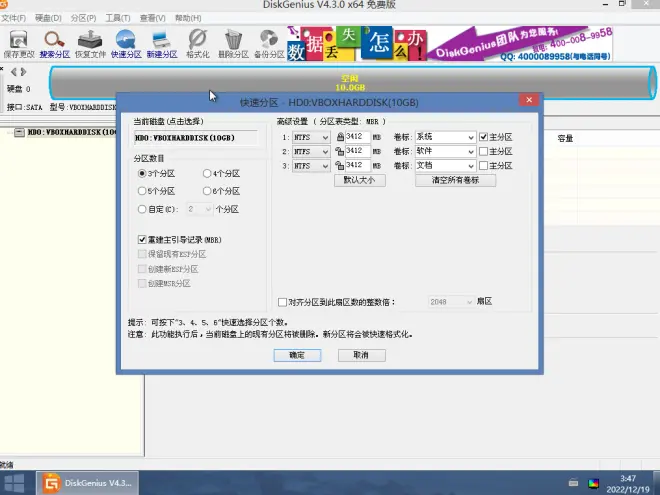660x495 pixels.
Task: Open the View (查看) menu
Action: [152, 18]
